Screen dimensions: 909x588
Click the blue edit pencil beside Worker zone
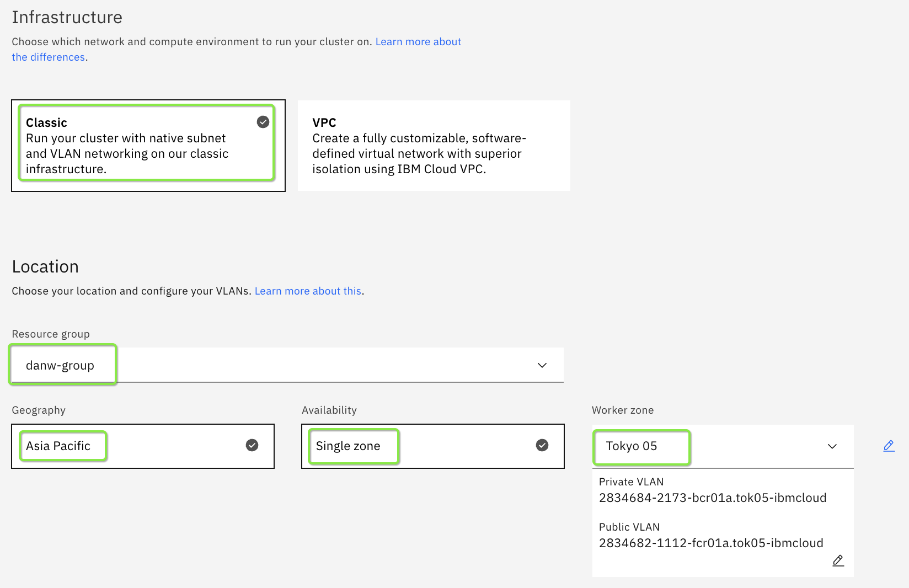(x=889, y=446)
